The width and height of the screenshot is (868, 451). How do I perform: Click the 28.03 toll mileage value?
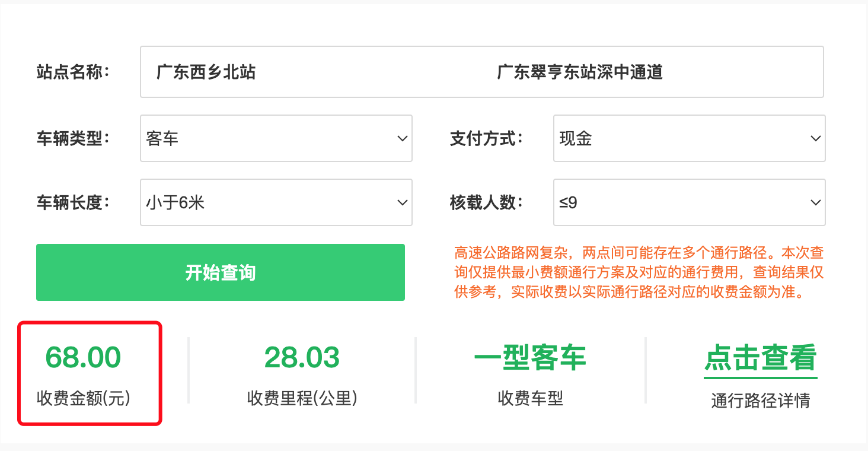(x=302, y=358)
